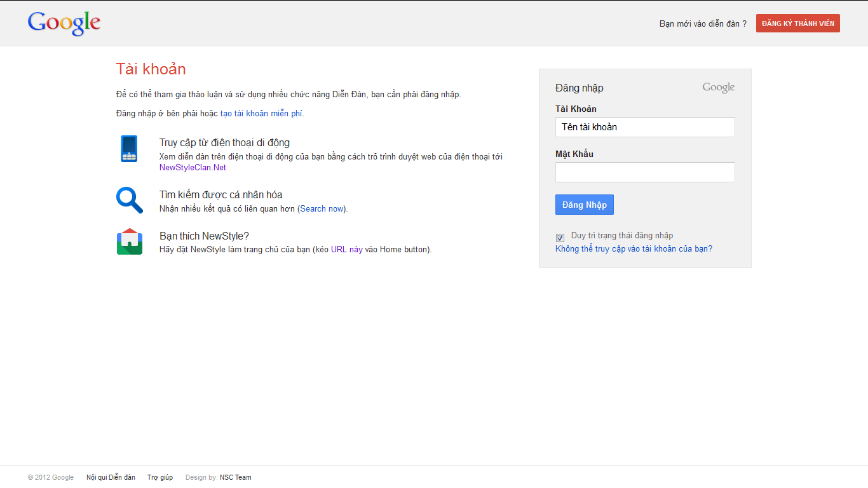868x488 pixels.
Task: Click the Google logo in header
Action: [64, 23]
